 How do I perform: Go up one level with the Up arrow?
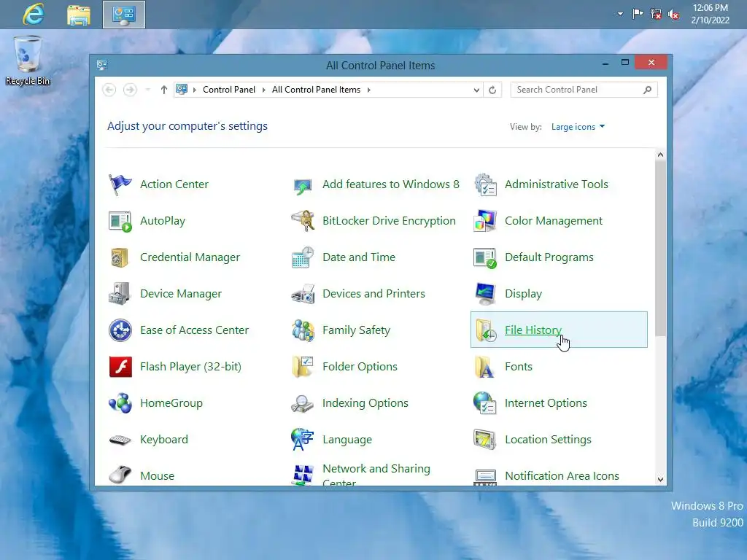[x=164, y=90]
